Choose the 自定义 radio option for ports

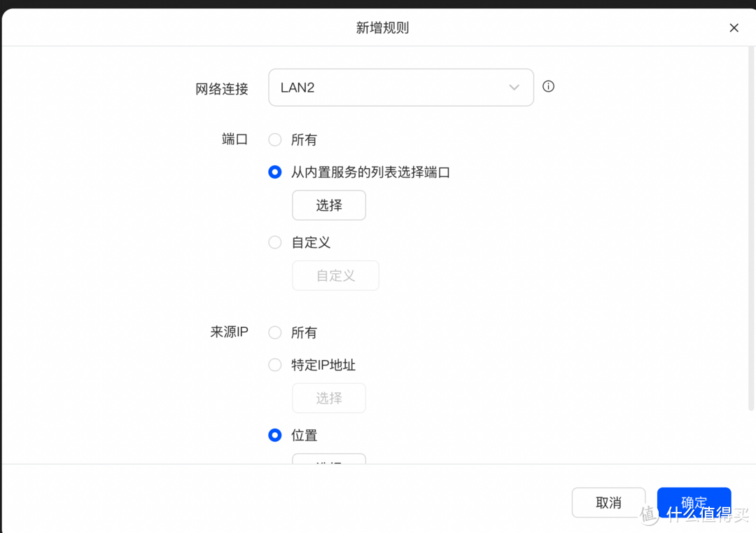[x=274, y=242]
